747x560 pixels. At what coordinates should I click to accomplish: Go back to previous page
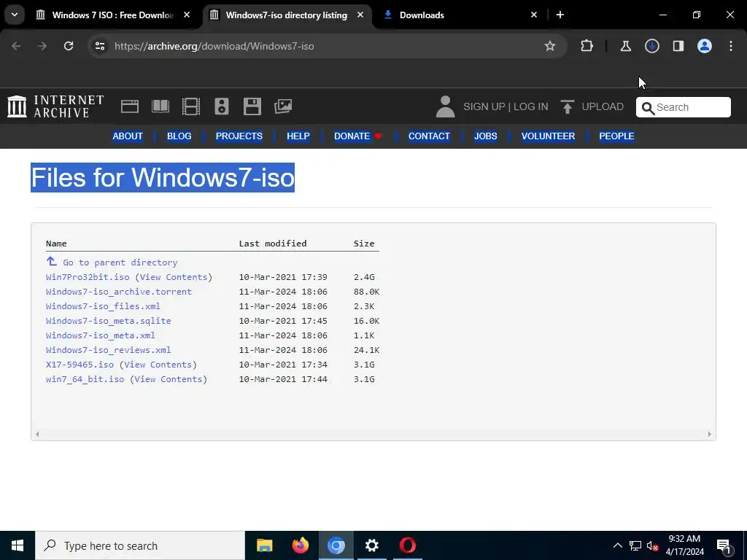click(16, 46)
